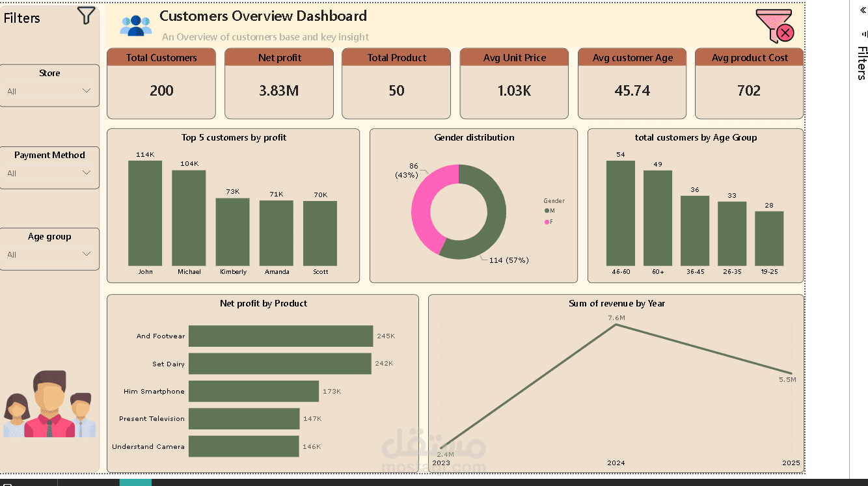
Task: Click the 2025 point labeled 5.5M
Action: click(x=791, y=373)
